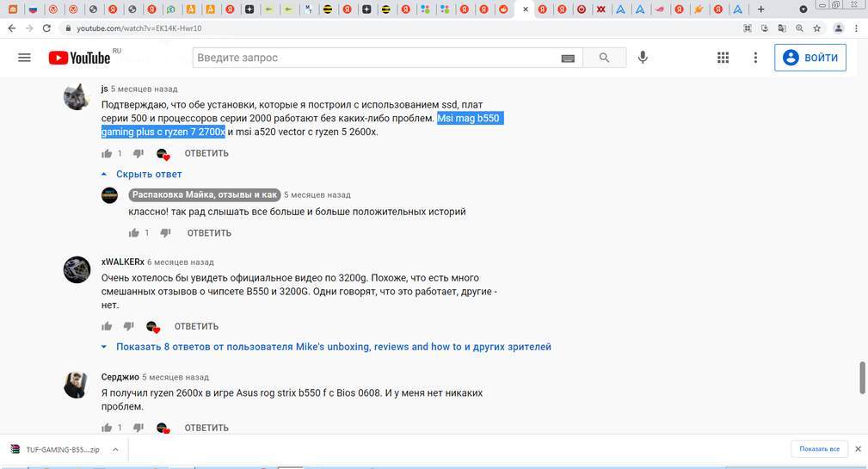Click the js cat avatar

click(77, 96)
